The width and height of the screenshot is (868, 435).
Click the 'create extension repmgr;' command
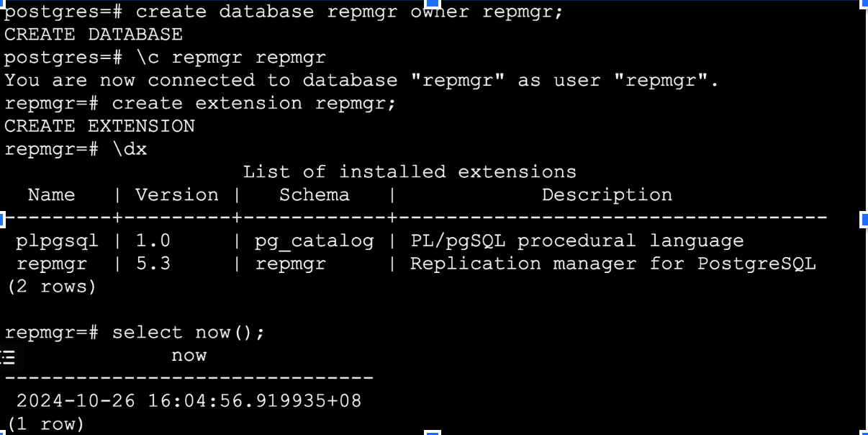254,104
